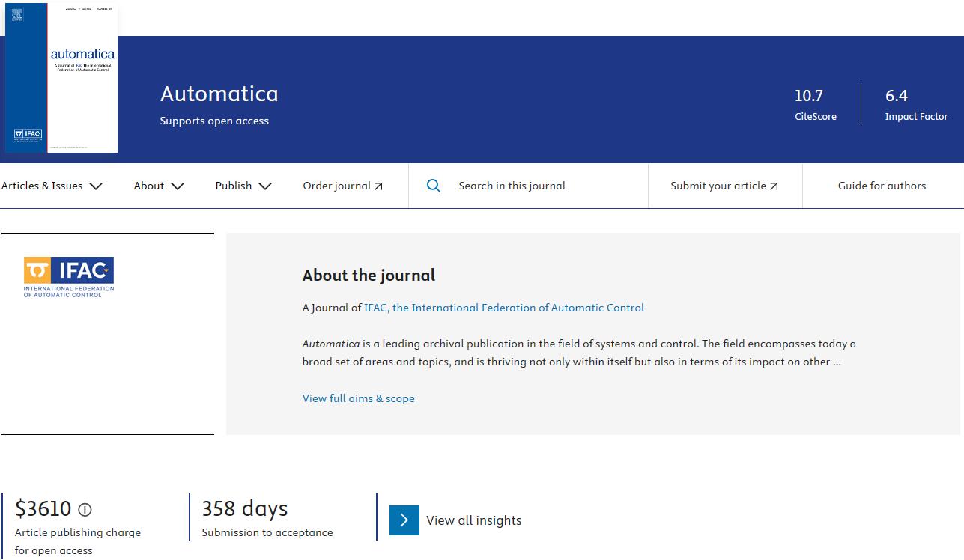Click the info icon next to $3610
The height and width of the screenshot is (560, 964).
tap(85, 510)
